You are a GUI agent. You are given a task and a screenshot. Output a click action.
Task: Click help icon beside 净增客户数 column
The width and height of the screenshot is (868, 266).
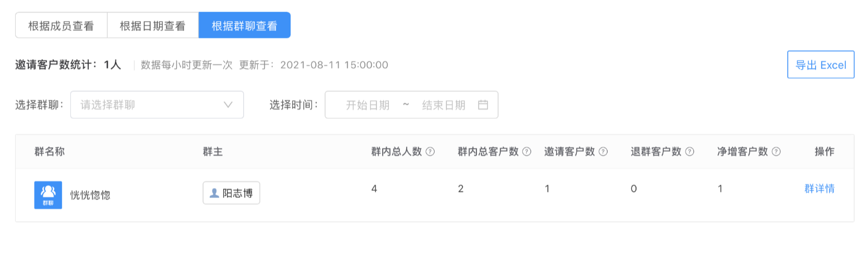[776, 152]
